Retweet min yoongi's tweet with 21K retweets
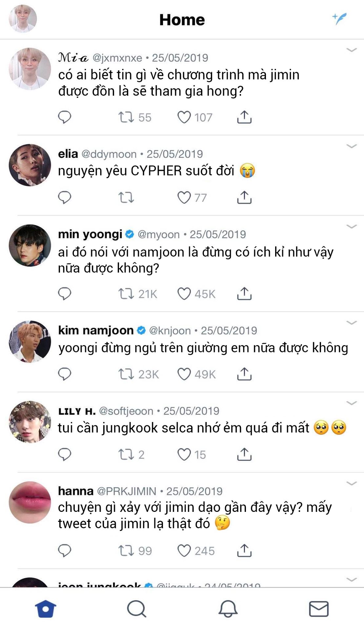The height and width of the screenshot is (630, 364). pos(126,294)
